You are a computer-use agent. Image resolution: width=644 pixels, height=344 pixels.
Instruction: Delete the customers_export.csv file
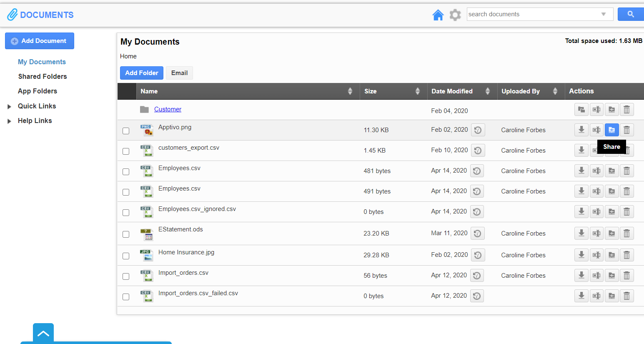pos(626,150)
